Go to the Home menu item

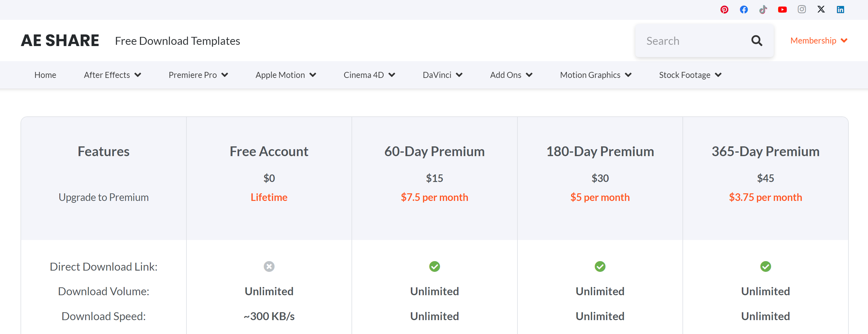pos(45,75)
